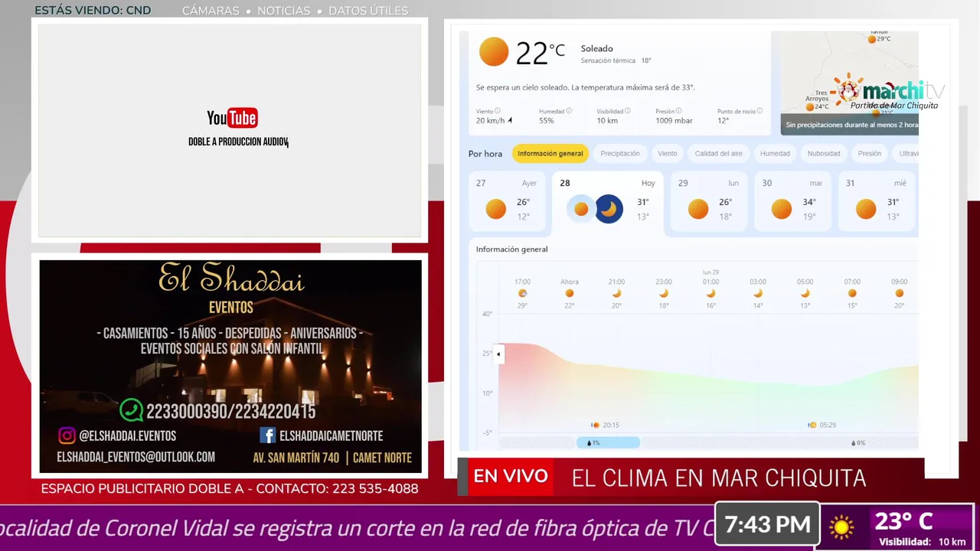Image resolution: width=980 pixels, height=551 pixels.
Task: Click the El Shaddai Eventos ad banner
Action: coord(230,367)
